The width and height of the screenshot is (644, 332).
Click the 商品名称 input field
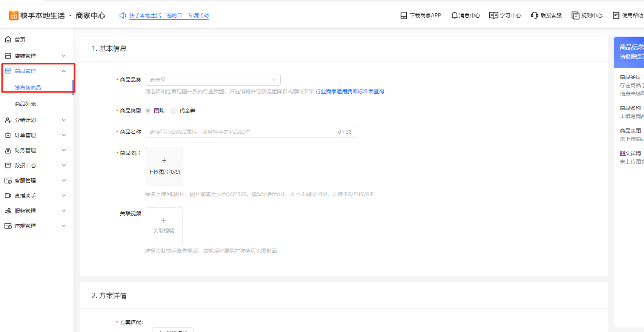click(241, 132)
